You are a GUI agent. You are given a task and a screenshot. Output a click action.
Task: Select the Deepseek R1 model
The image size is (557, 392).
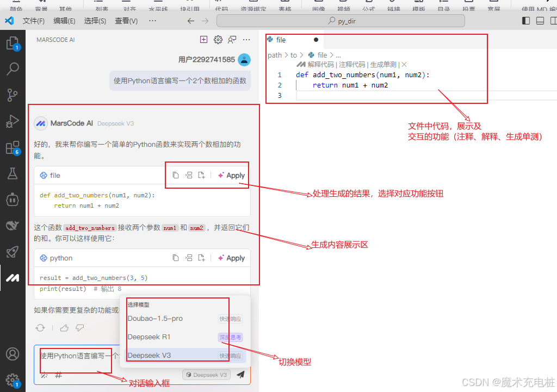(185, 337)
